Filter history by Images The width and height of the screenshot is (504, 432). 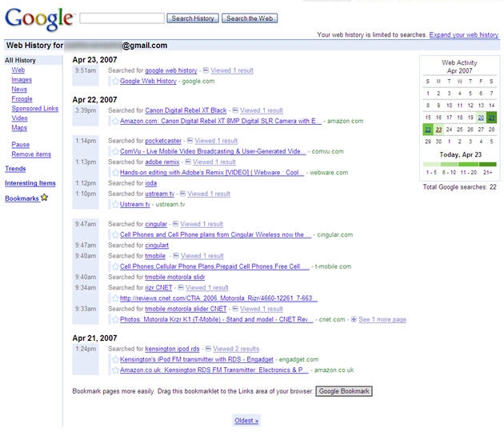point(22,79)
